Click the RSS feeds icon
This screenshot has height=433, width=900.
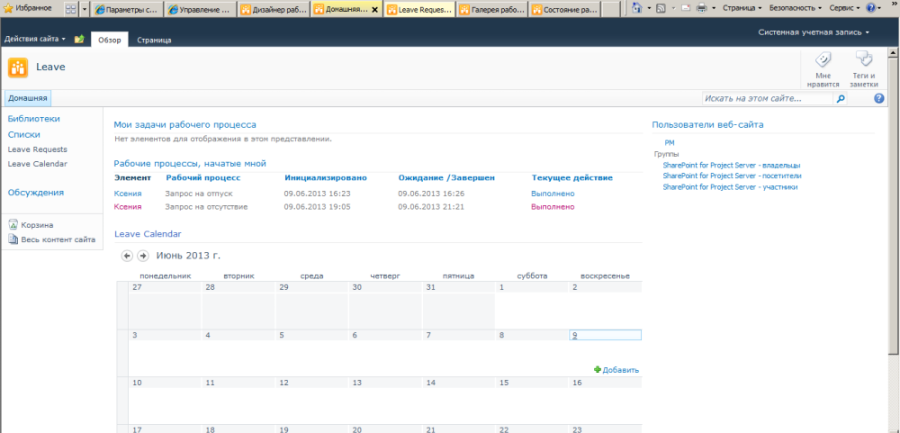[661, 9]
